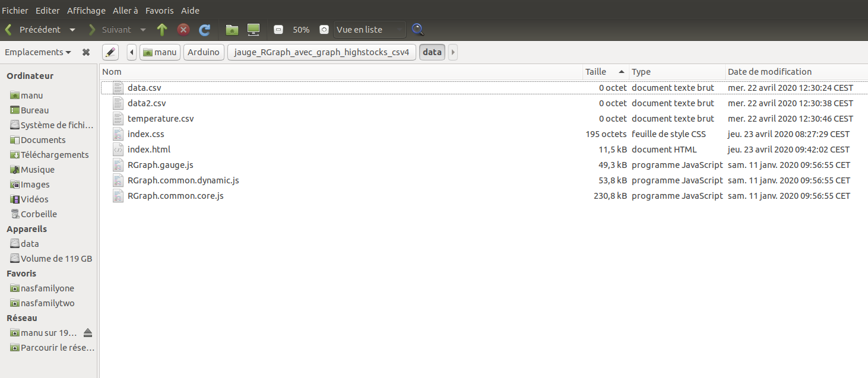Reload the current folder view
The width and height of the screenshot is (868, 378).
pyautogui.click(x=205, y=30)
